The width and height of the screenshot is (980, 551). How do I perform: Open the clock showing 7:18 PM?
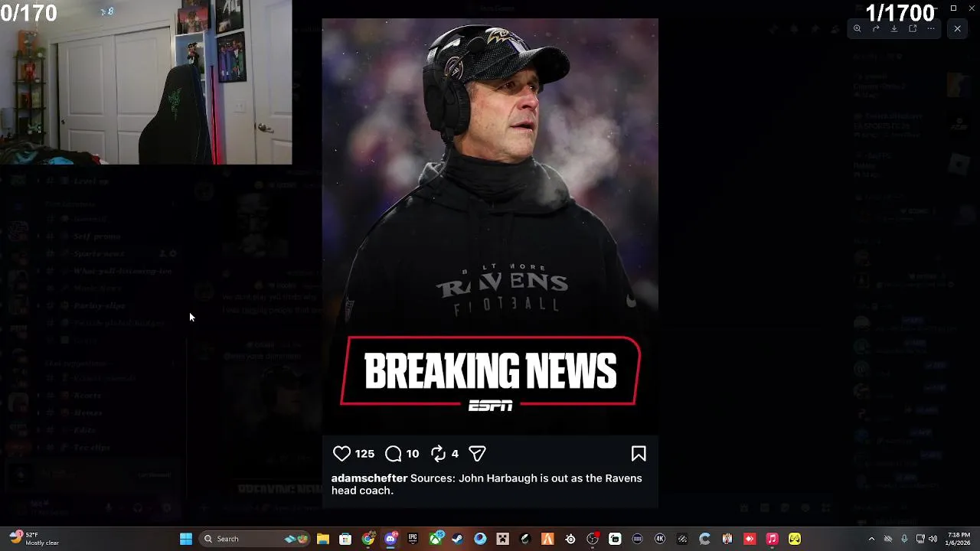click(x=959, y=539)
